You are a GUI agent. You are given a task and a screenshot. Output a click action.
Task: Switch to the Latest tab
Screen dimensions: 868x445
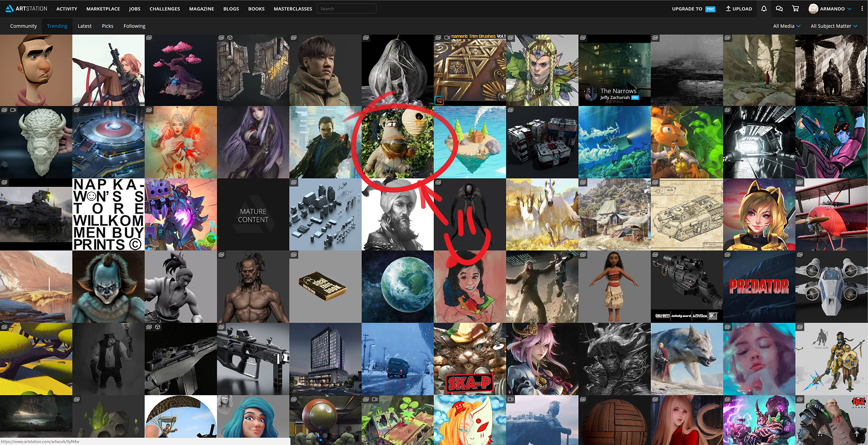point(85,26)
